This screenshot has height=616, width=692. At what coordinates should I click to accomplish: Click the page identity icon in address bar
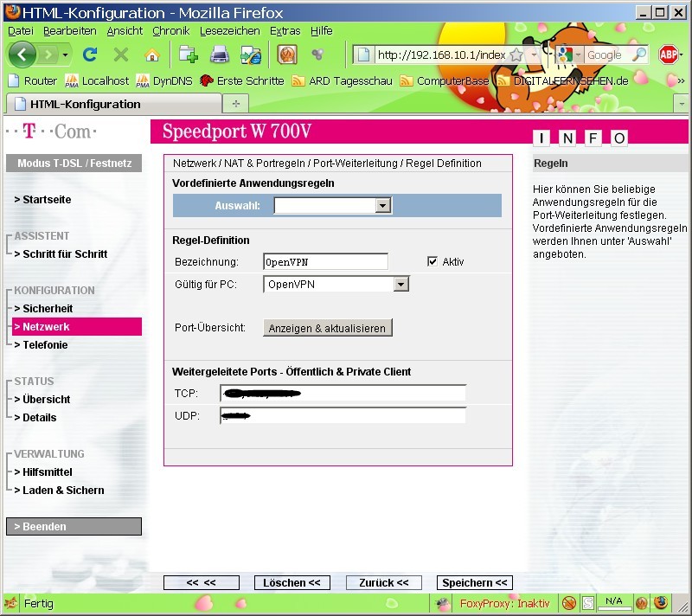[363, 55]
